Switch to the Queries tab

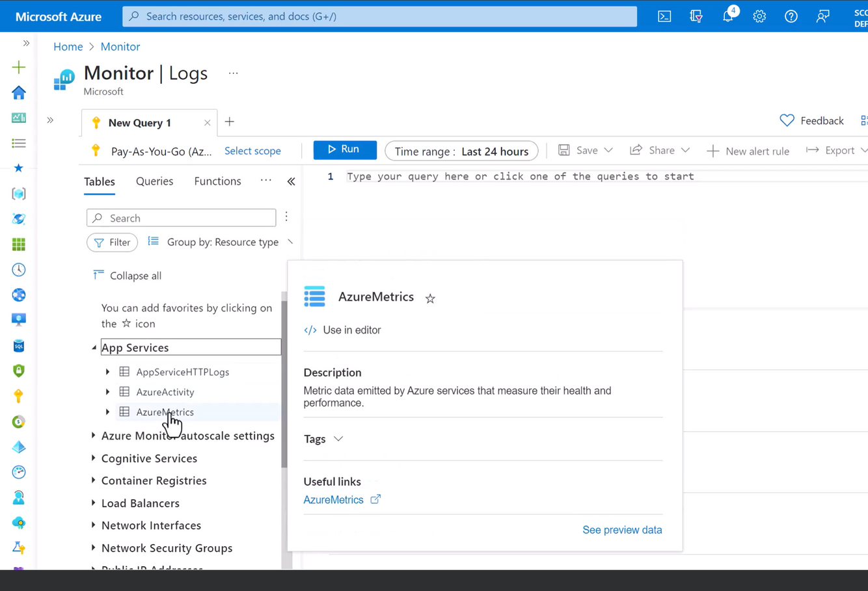[154, 181]
